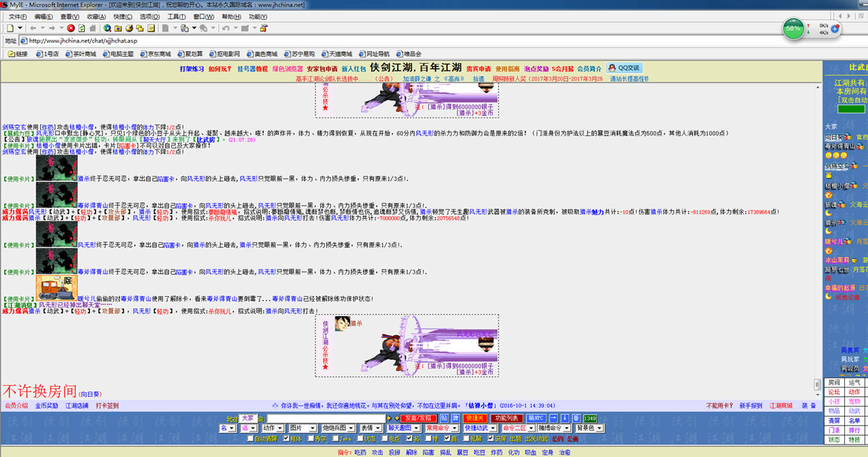The image size is (868, 457).
Task: Click the 贴 icon next to 发言/发招
Action: pos(444,418)
